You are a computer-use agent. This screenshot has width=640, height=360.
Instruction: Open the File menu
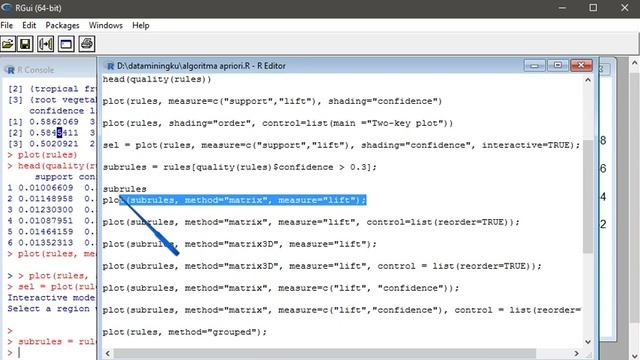[7, 25]
